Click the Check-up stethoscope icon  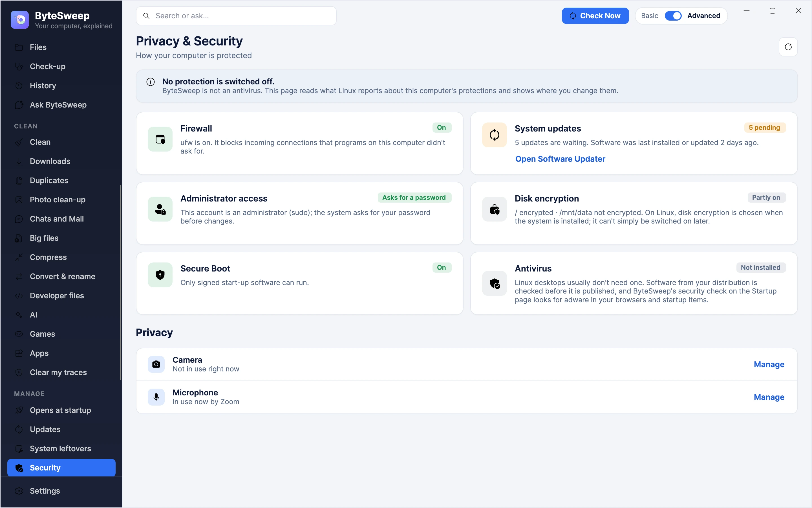pyautogui.click(x=19, y=67)
